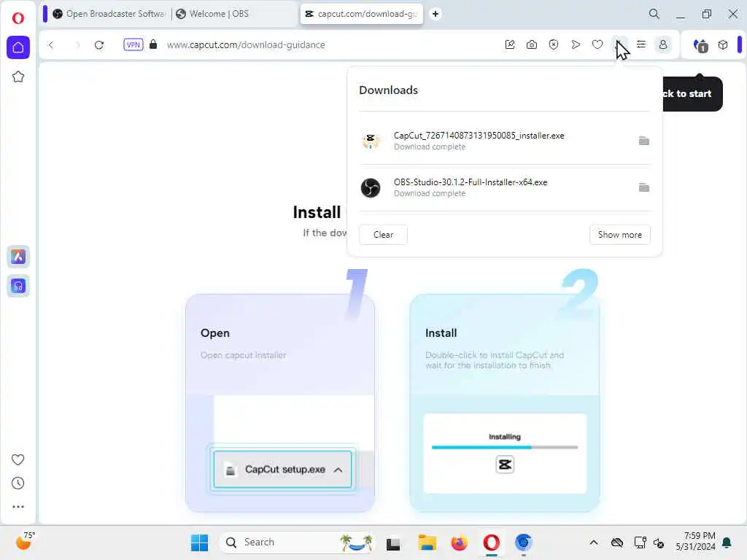Go to Opera start page home icon
The image size is (747, 560).
18,47
